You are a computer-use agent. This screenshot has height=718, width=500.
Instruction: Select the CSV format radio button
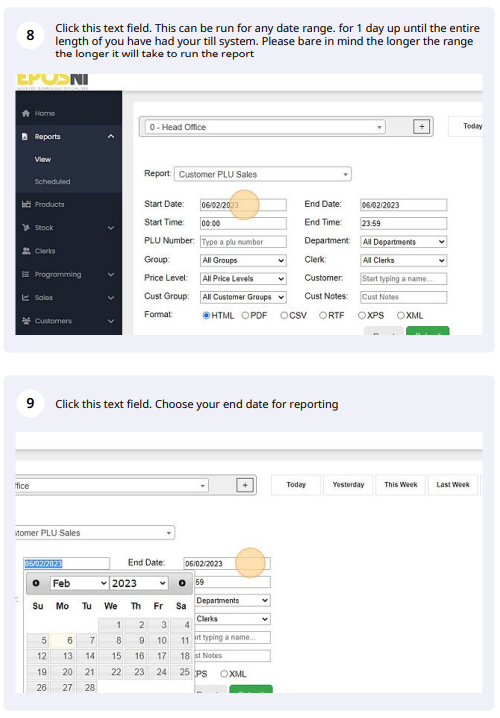[284, 315]
